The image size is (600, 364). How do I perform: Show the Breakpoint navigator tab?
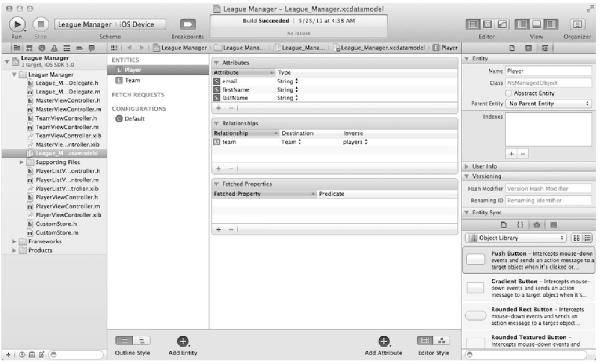(x=79, y=48)
